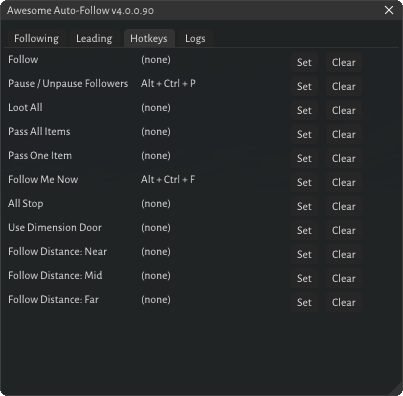Viewport: 403px width, 396px height.
Task: Clear the Pause / Unpause Followers hotkey
Action: (x=344, y=86)
